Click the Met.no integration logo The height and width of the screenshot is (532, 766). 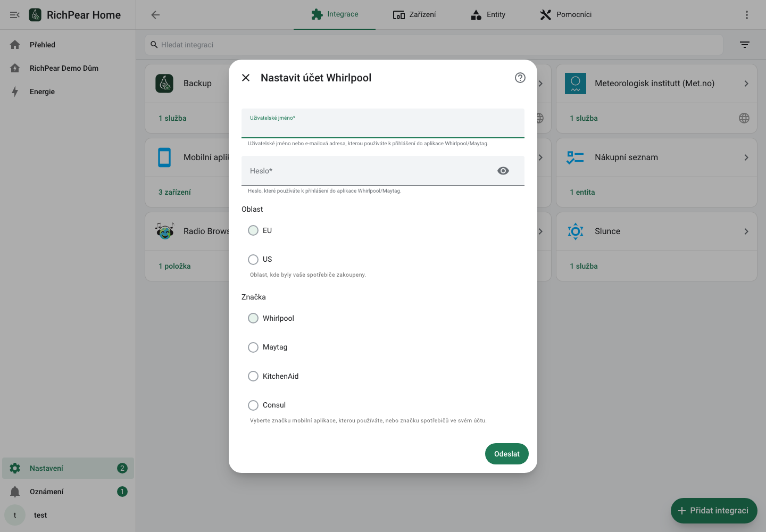pos(576,84)
